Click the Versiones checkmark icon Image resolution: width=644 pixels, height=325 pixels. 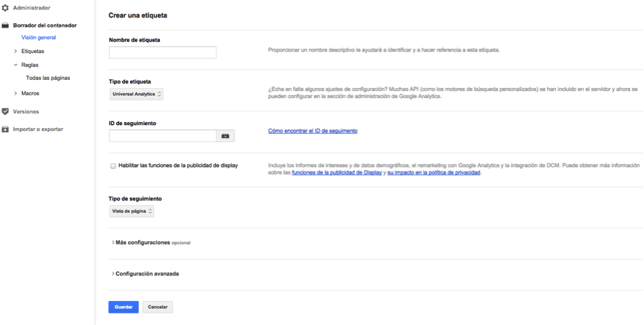coord(6,112)
